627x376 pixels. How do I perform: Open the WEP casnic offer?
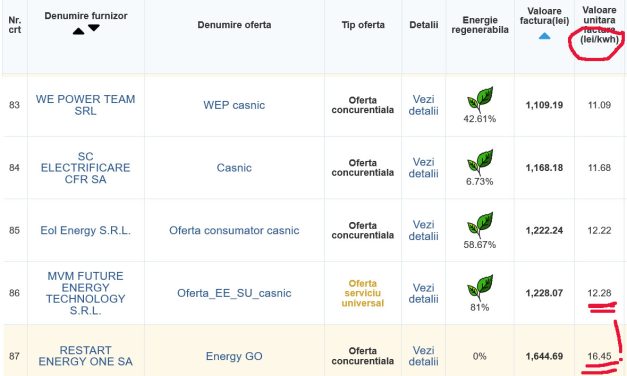(234, 105)
